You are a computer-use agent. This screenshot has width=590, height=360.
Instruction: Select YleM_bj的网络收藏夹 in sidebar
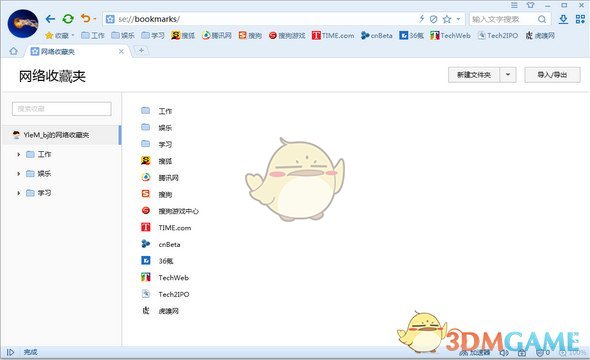pyautogui.click(x=61, y=135)
